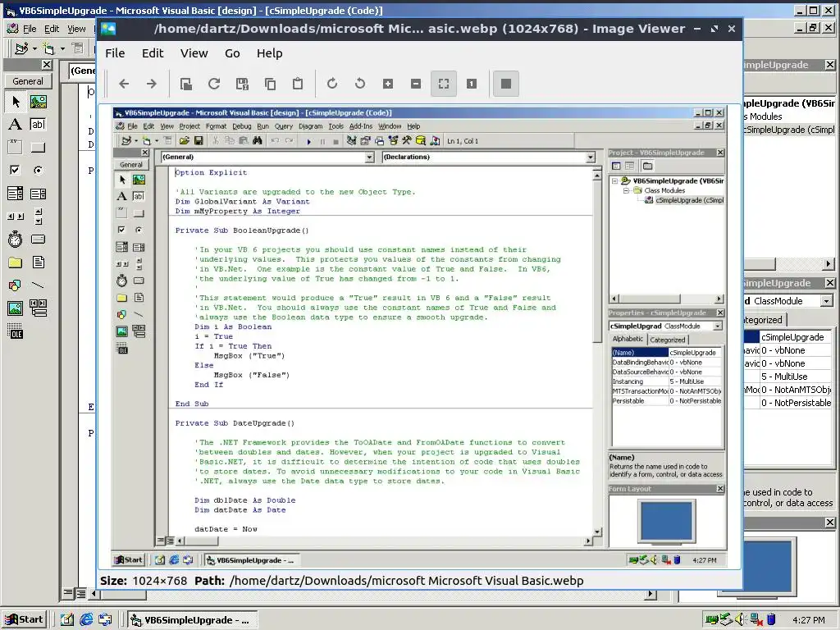The width and height of the screenshot is (840, 630).
Task: Collapse the Class Modules folder in pictured tree
Action: point(626,190)
